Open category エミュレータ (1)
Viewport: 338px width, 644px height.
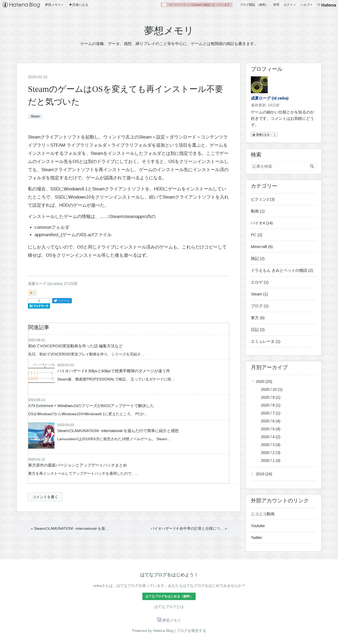(266, 341)
